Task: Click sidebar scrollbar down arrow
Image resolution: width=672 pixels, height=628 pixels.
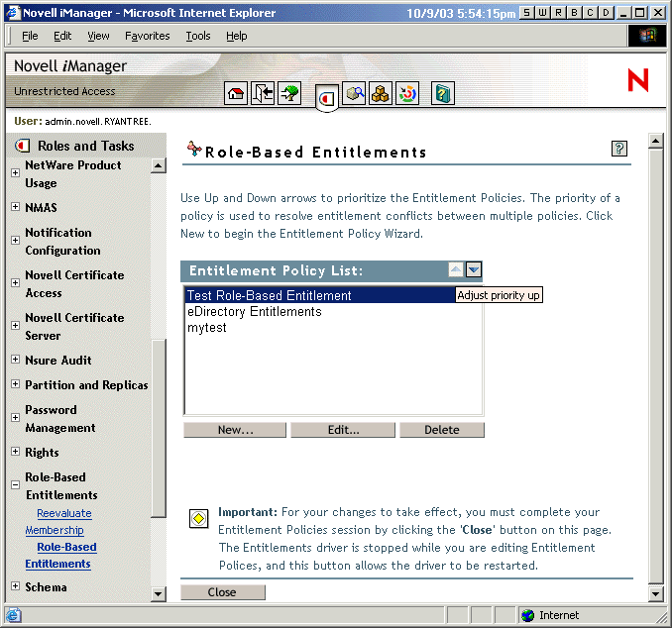Action: point(159,594)
